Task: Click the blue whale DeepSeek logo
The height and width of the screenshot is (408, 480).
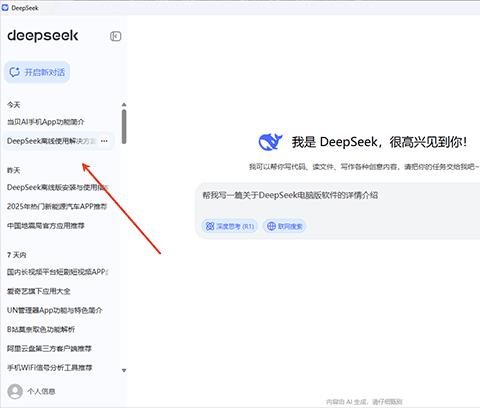Action: pyautogui.click(x=270, y=142)
